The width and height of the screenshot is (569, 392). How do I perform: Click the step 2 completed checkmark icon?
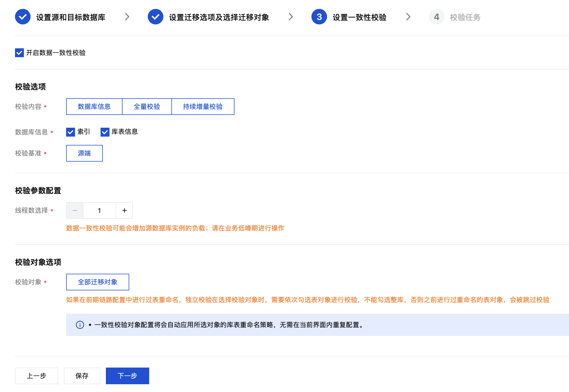click(156, 17)
